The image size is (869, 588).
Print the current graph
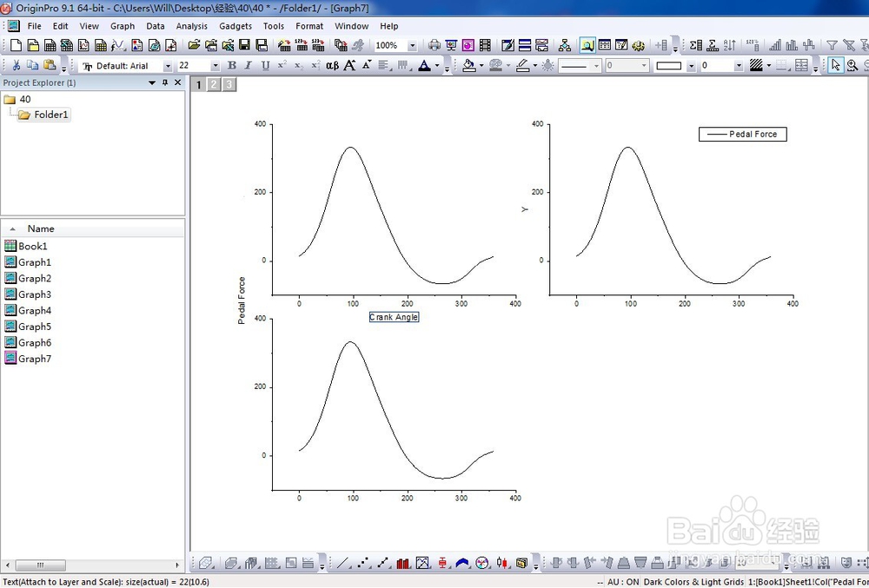[434, 45]
